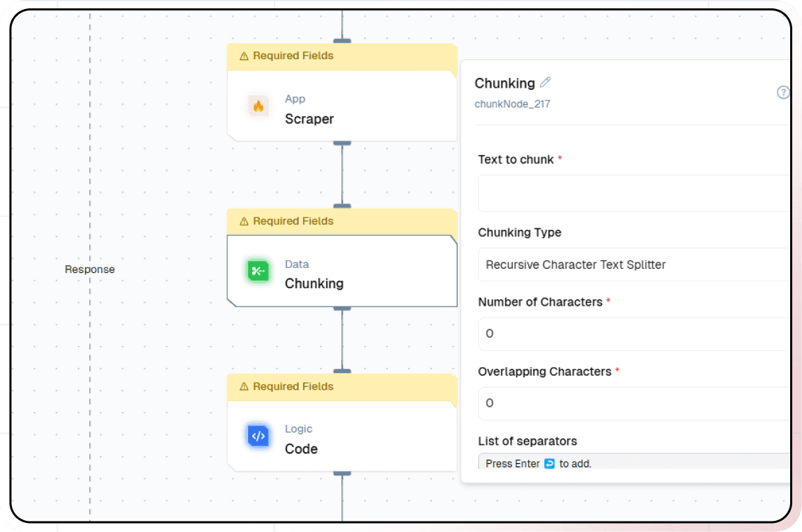Click the blue Code logic icon
The height and width of the screenshot is (532, 802).
tap(259, 437)
